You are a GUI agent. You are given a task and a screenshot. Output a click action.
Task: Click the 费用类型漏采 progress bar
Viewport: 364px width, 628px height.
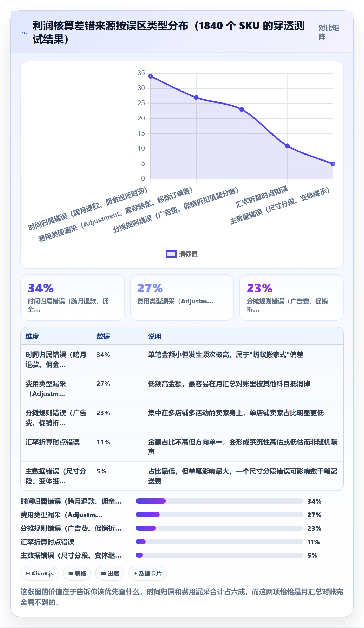pos(219,515)
